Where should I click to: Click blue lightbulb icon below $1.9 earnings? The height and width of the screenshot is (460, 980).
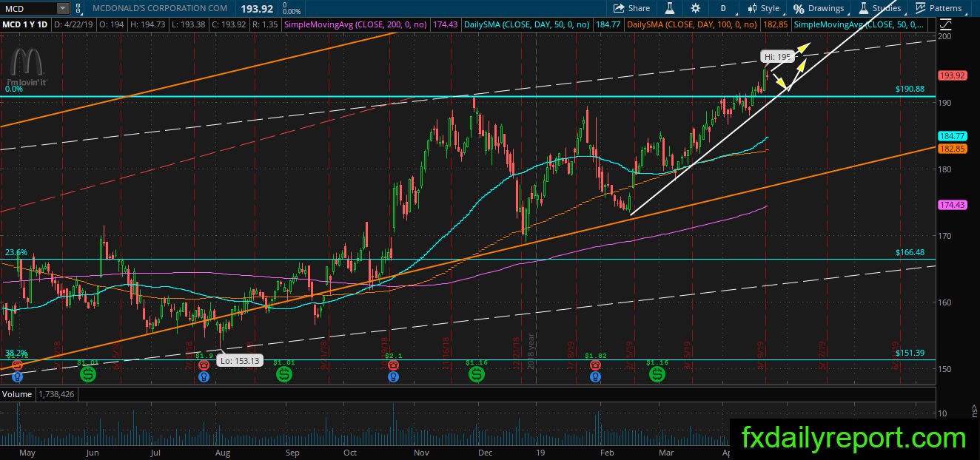click(204, 377)
